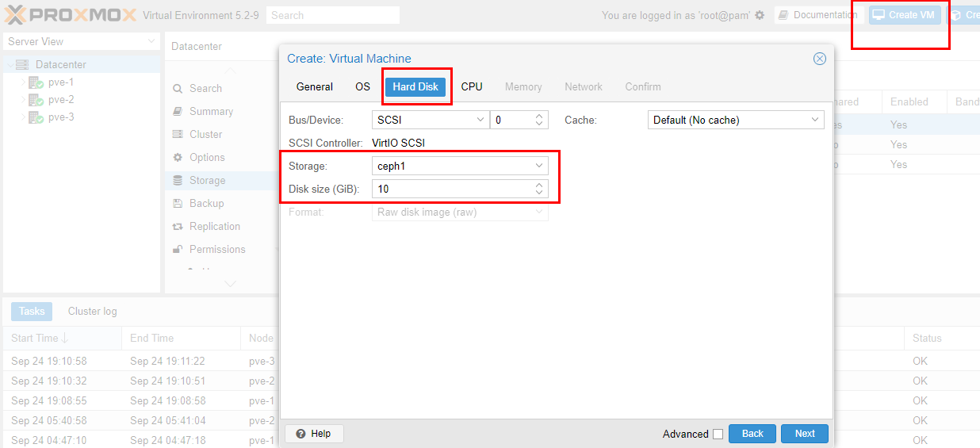Click the Replication arrows icon

coord(178,227)
